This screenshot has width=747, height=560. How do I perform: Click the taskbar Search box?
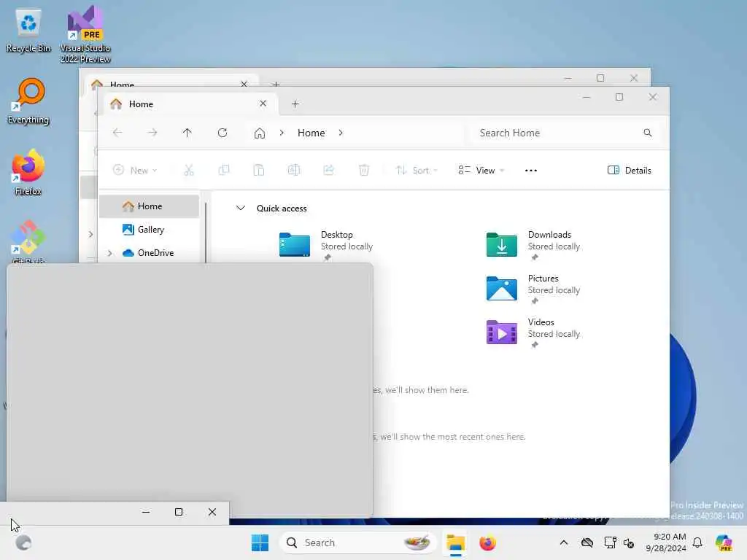(357, 542)
